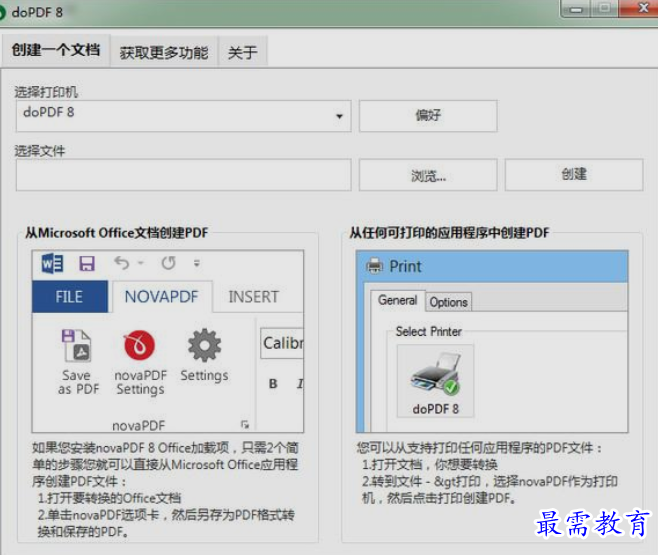Click the Word icon in the Office preview

(52, 263)
